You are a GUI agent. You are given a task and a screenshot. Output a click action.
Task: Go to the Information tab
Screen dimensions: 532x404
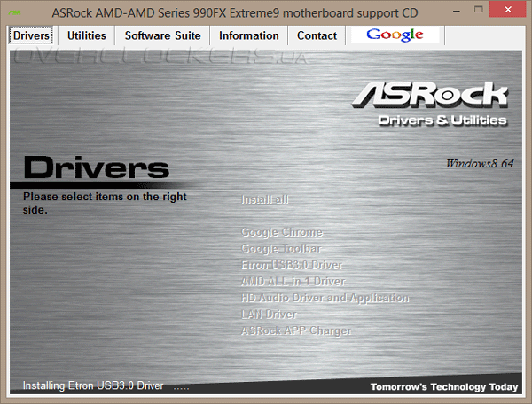tap(248, 35)
